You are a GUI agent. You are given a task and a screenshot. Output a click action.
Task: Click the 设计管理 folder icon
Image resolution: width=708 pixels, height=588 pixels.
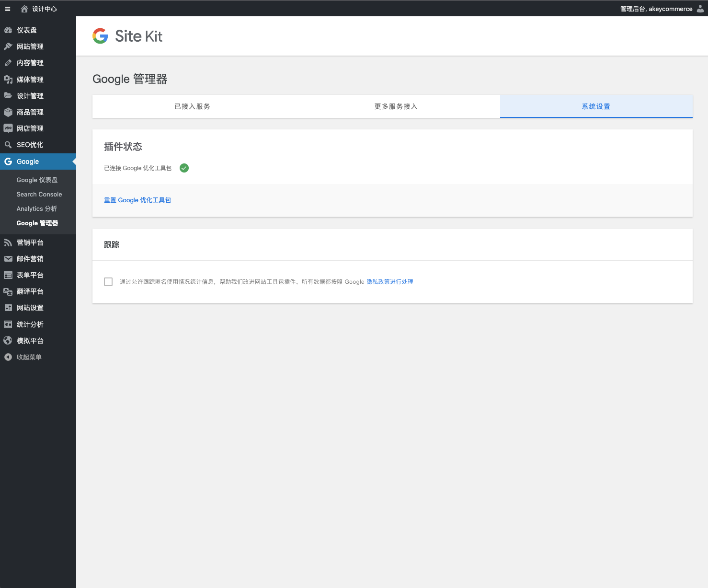(8, 96)
